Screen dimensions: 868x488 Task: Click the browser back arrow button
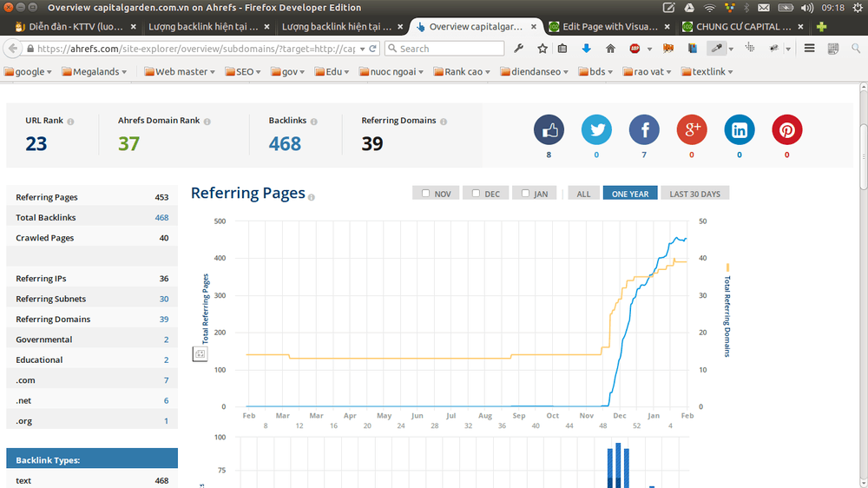(13, 49)
